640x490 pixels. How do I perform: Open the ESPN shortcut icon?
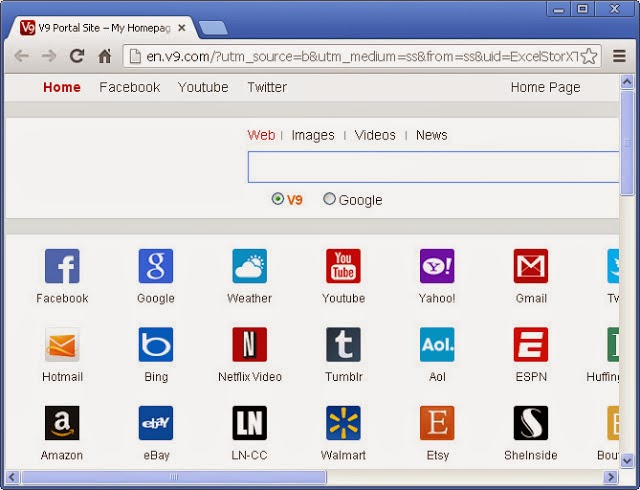pyautogui.click(x=531, y=345)
